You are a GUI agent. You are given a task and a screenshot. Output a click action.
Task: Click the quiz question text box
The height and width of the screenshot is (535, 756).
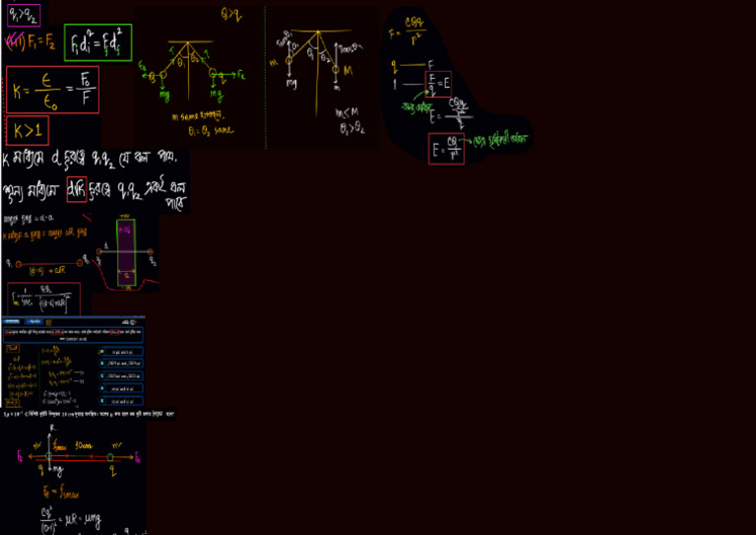[x=73, y=335]
